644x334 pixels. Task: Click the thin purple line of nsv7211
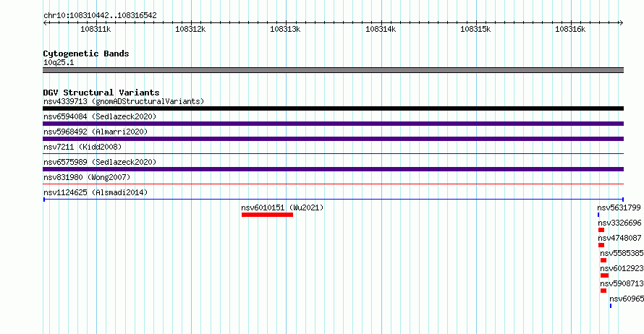point(333,154)
